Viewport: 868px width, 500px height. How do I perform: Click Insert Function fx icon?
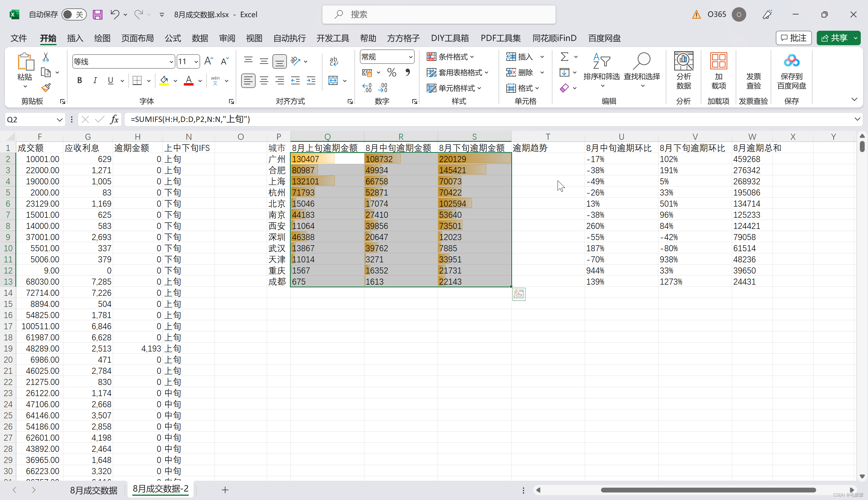pos(115,119)
